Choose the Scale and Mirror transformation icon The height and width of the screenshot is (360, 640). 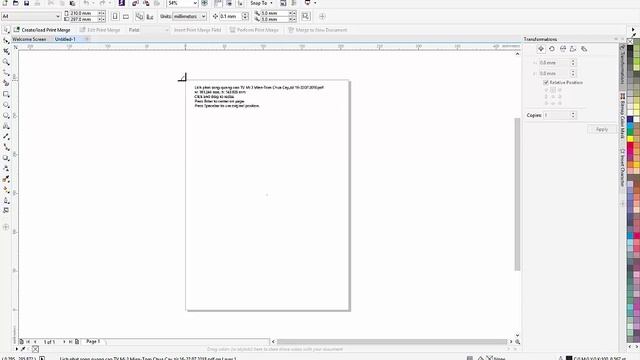pyautogui.click(x=563, y=49)
